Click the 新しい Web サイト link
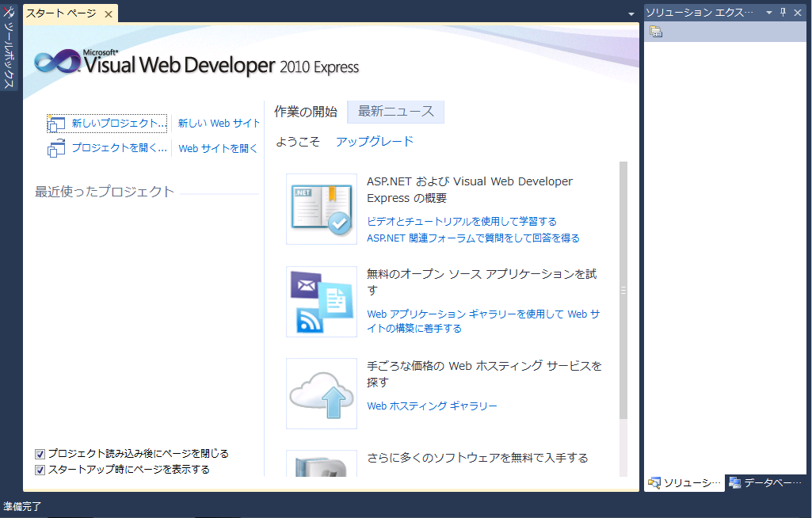 point(219,124)
